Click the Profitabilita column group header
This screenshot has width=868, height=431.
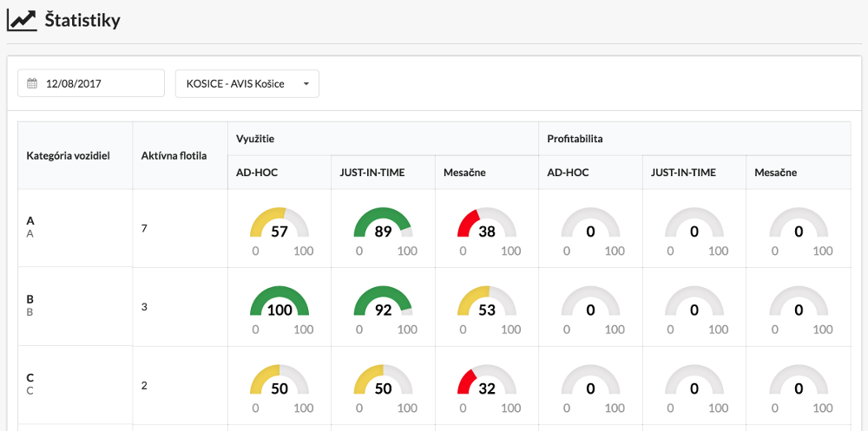click(x=575, y=139)
